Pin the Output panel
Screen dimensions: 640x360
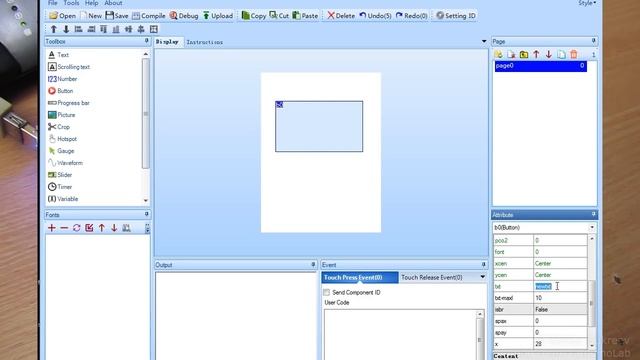click(313, 264)
